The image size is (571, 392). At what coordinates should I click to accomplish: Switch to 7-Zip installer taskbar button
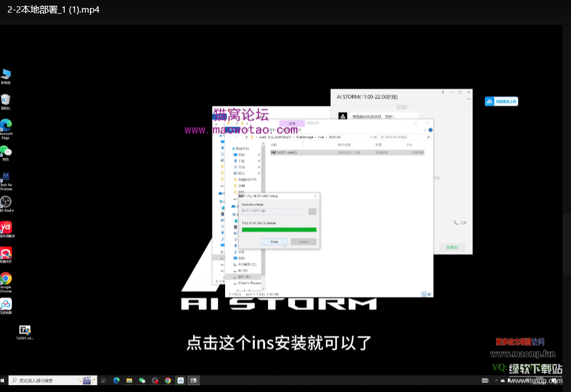click(194, 381)
